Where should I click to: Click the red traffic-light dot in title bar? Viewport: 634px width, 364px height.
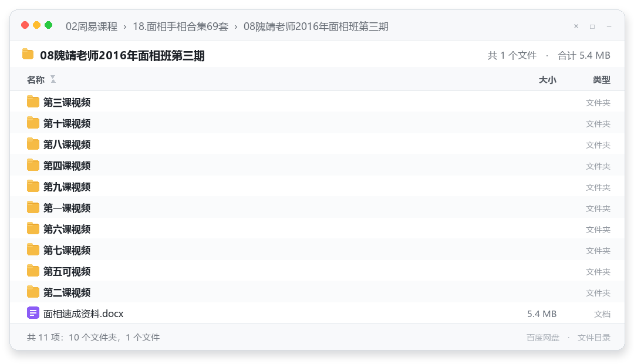(25, 25)
